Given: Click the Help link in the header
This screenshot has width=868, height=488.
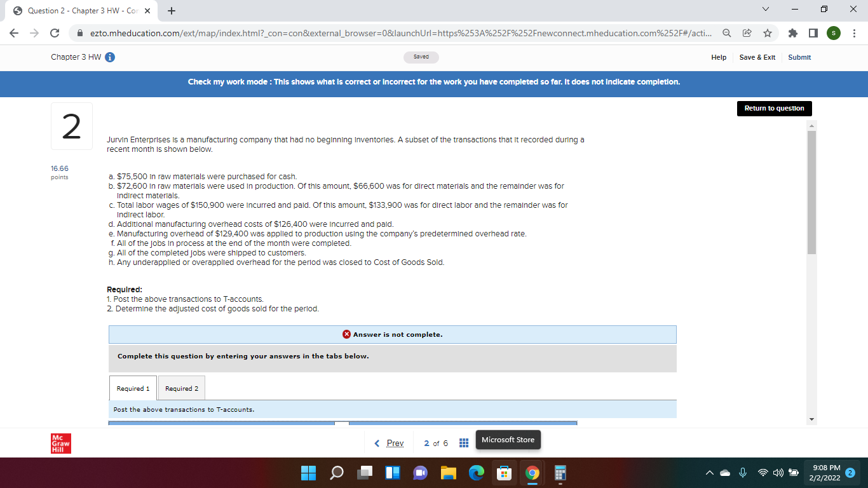Looking at the screenshot, I should coord(719,57).
